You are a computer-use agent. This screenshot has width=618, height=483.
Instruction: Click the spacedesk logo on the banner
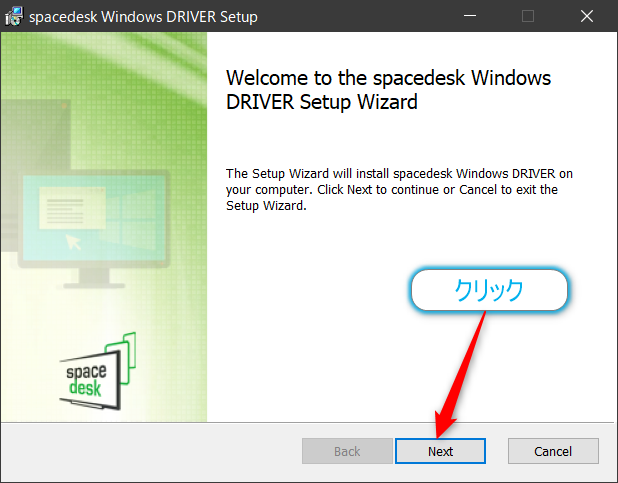(x=98, y=371)
